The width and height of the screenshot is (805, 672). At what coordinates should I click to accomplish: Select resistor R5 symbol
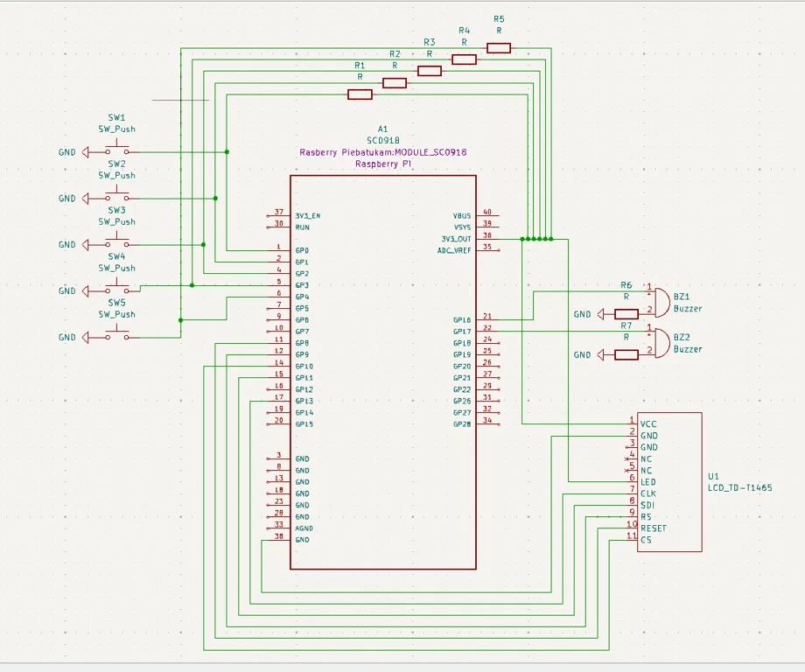tap(498, 47)
